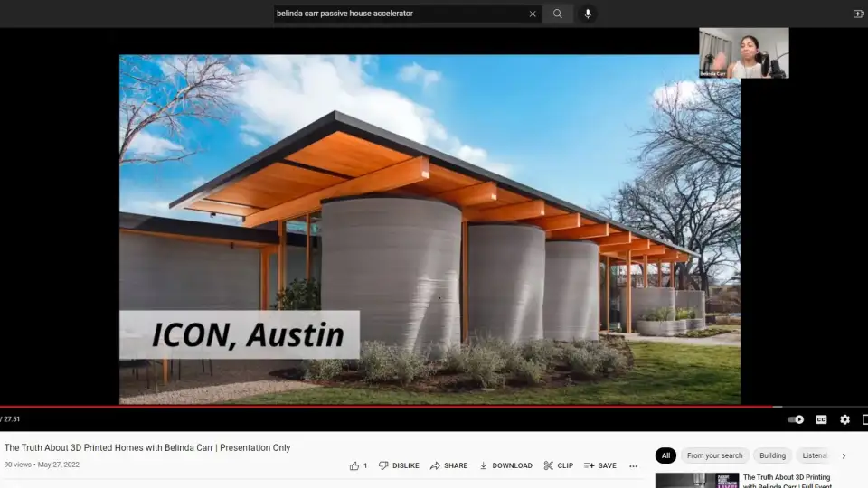This screenshot has height=488, width=868.
Task: Open the Create video icon
Action: [858, 14]
